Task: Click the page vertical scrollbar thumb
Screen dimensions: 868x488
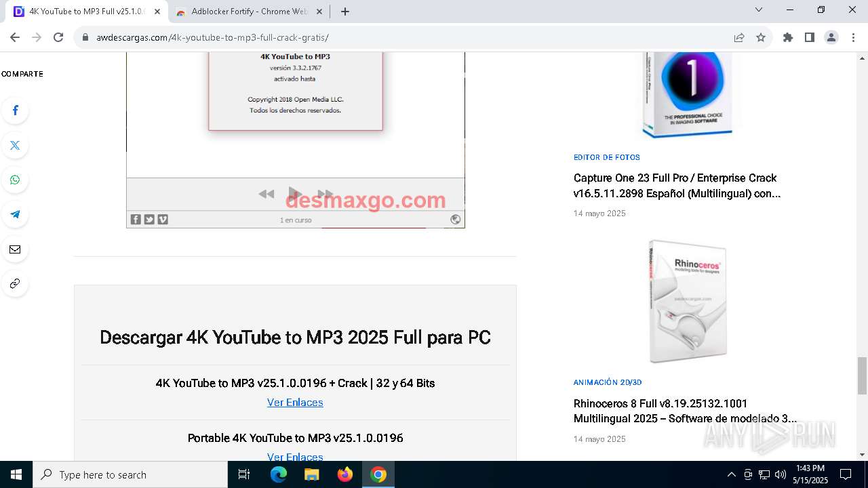Action: click(x=862, y=375)
